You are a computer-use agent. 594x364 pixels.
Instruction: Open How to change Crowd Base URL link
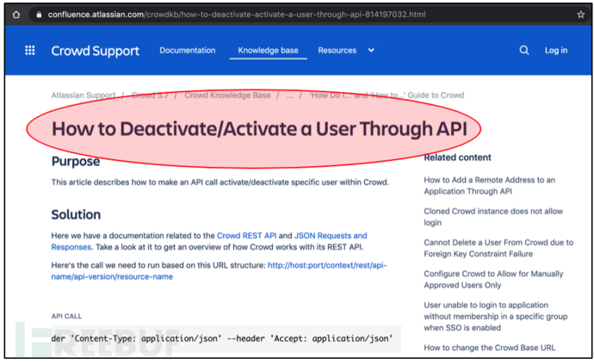pos(490,348)
